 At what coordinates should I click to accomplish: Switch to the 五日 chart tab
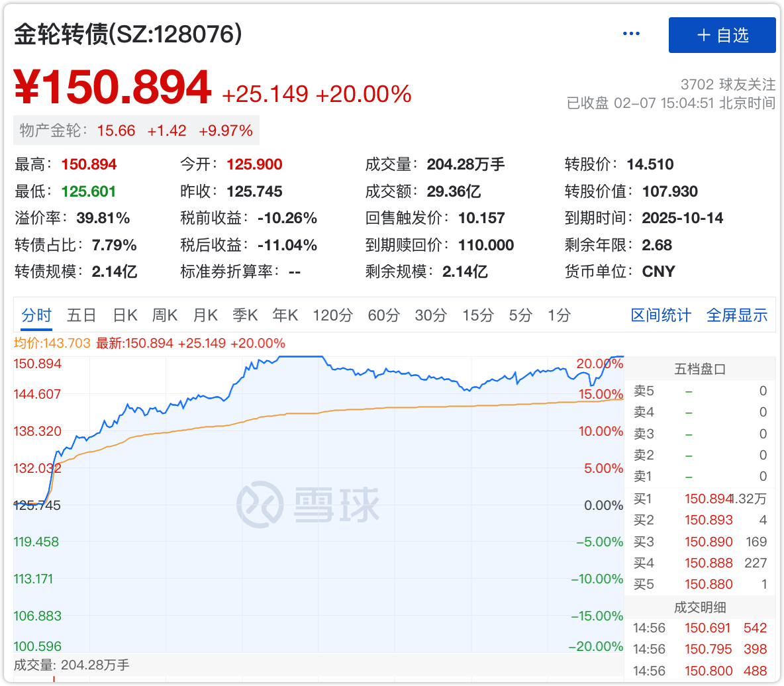(x=81, y=316)
